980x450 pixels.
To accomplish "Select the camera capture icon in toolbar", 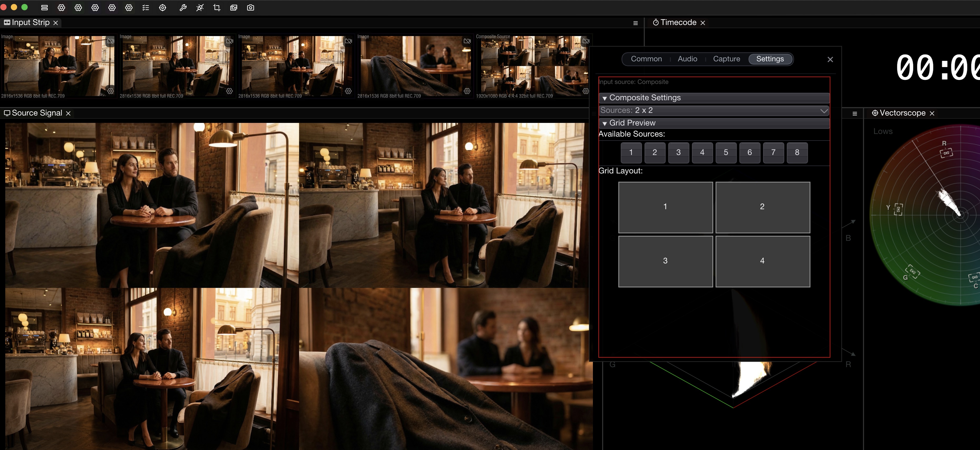I will [250, 8].
